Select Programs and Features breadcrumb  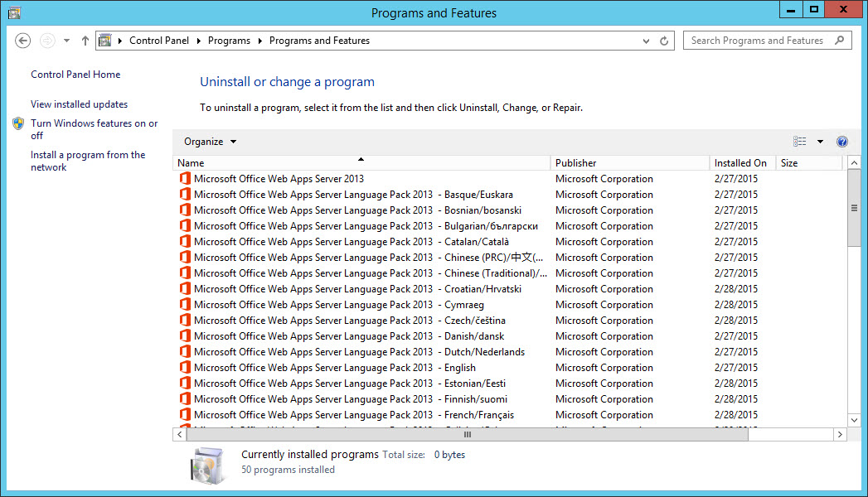pyautogui.click(x=319, y=41)
